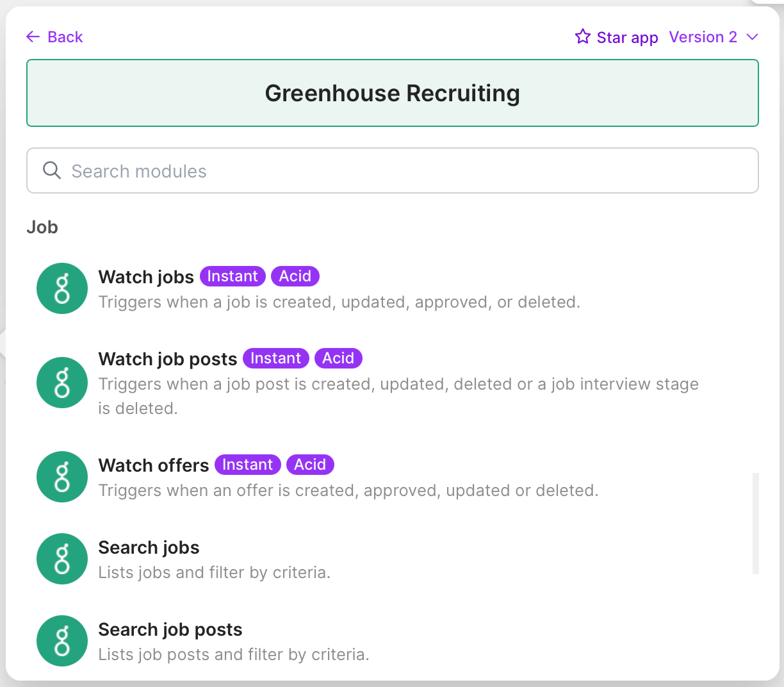Click the Star app star icon
784x687 pixels.
[x=582, y=37]
